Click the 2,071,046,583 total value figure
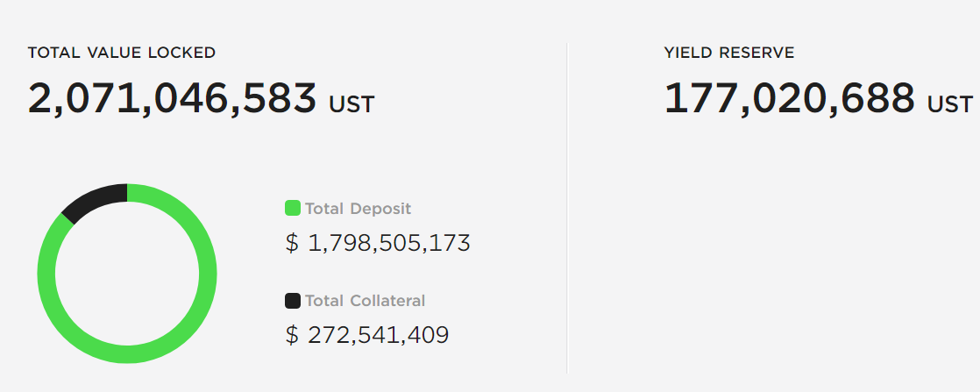The height and width of the screenshot is (392, 980). tap(173, 98)
